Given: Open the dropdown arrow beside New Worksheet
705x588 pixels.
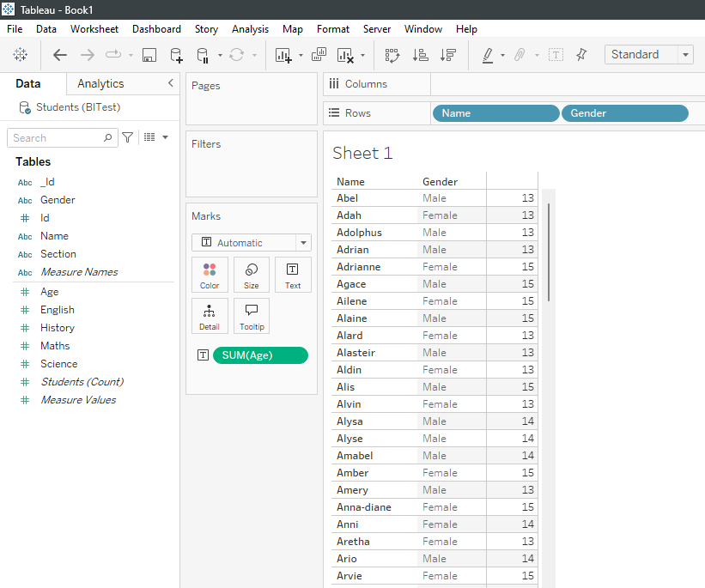Looking at the screenshot, I should (x=301, y=55).
